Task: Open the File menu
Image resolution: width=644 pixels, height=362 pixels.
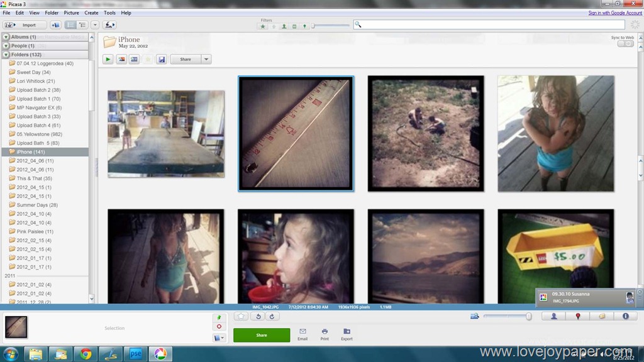Action: (6, 13)
